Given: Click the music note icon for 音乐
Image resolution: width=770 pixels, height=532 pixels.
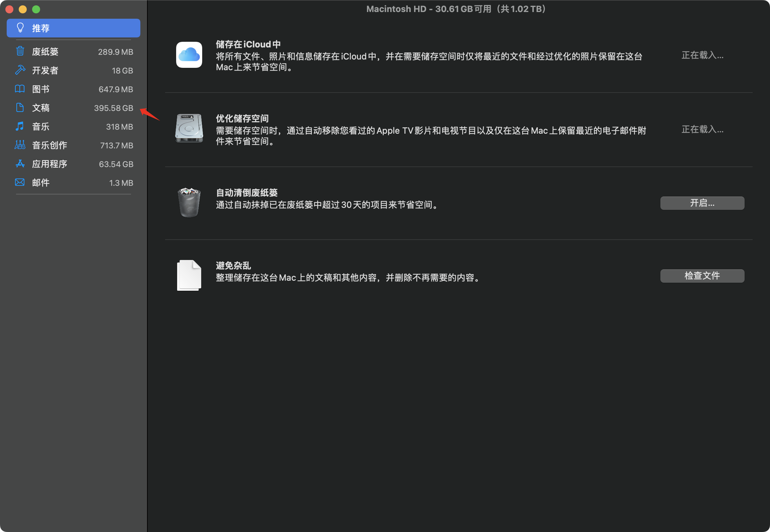Looking at the screenshot, I should click(x=20, y=126).
